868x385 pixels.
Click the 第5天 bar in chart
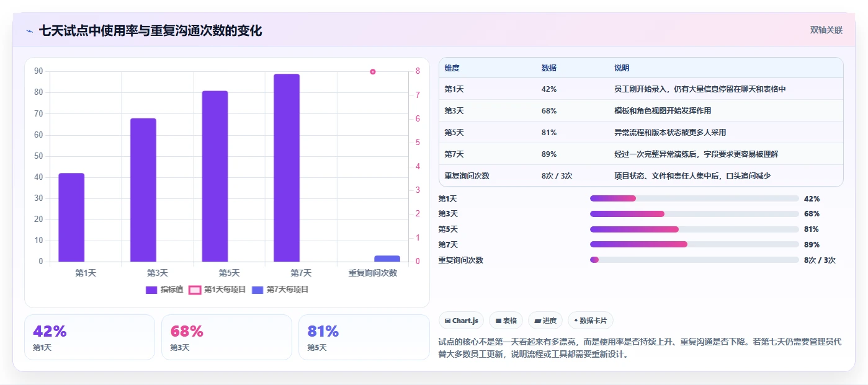click(x=215, y=176)
